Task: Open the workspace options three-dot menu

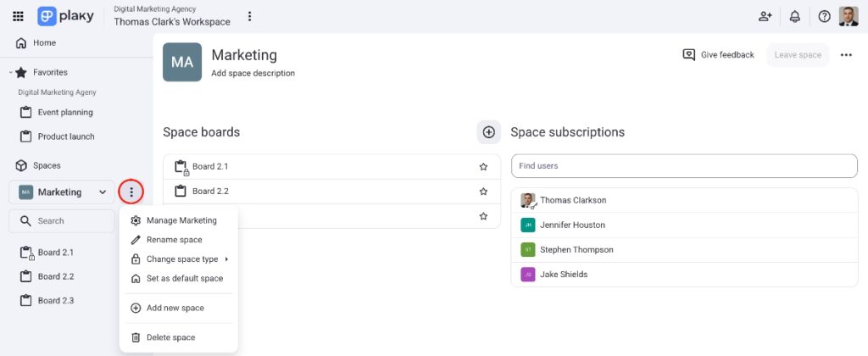Action: pyautogui.click(x=249, y=16)
